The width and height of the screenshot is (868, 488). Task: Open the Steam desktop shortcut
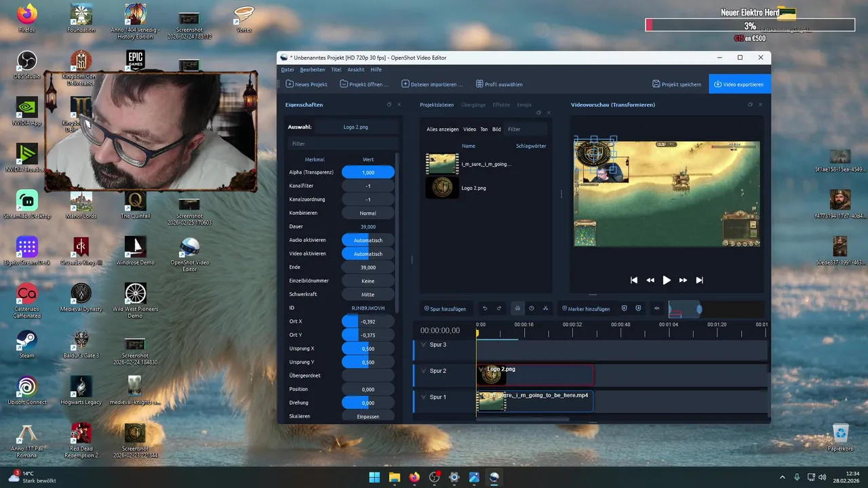[x=27, y=343]
